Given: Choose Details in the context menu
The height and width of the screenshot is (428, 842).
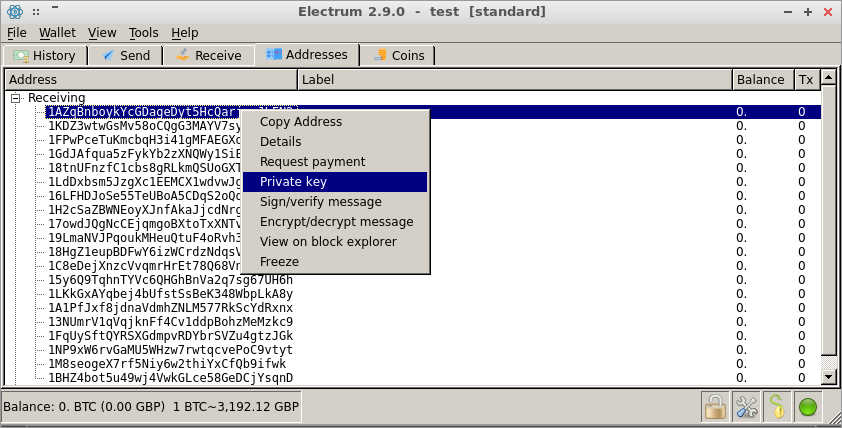Looking at the screenshot, I should [335, 142].
